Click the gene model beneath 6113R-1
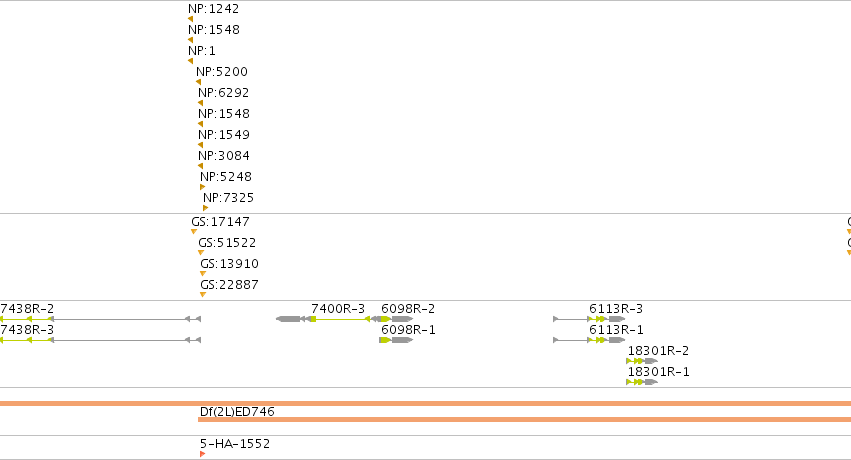This screenshot has width=851, height=460. [589, 340]
